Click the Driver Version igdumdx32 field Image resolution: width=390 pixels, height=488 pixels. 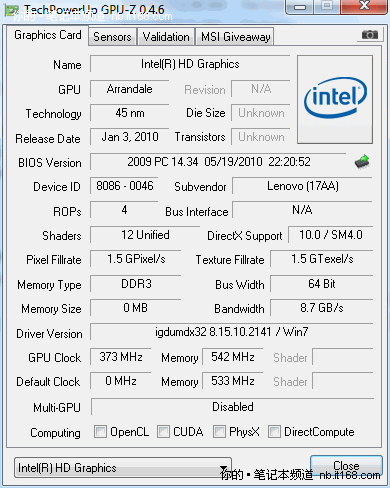[232, 332]
